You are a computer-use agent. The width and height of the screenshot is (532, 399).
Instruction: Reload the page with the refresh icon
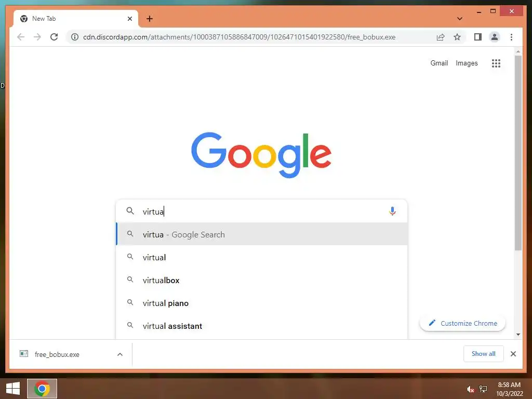point(54,37)
